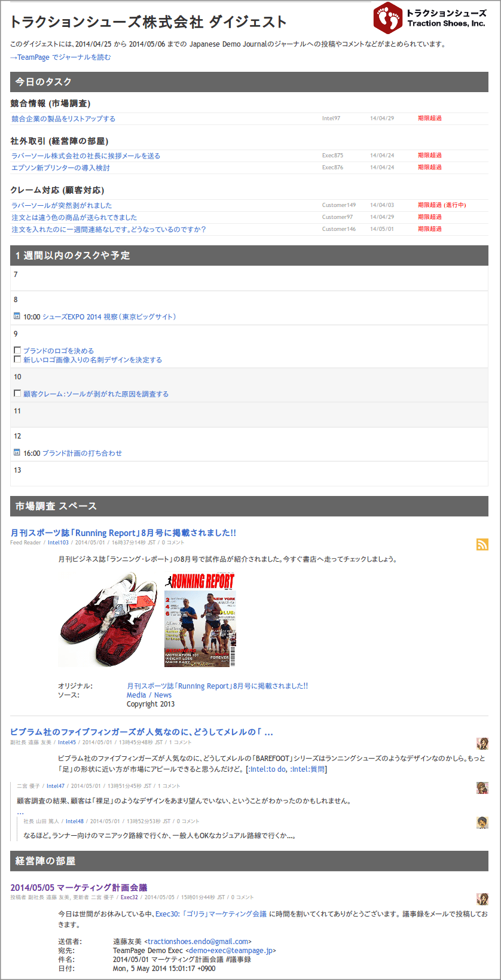Viewport: 501px width, 980px height.
Task: Click the Running Report magazine cover image
Action: pos(200,620)
